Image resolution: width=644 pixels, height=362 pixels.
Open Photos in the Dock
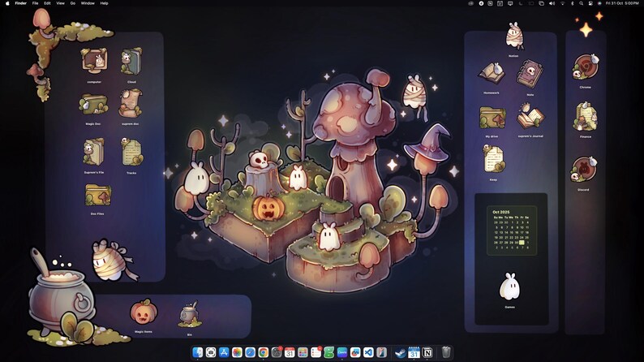(237, 352)
